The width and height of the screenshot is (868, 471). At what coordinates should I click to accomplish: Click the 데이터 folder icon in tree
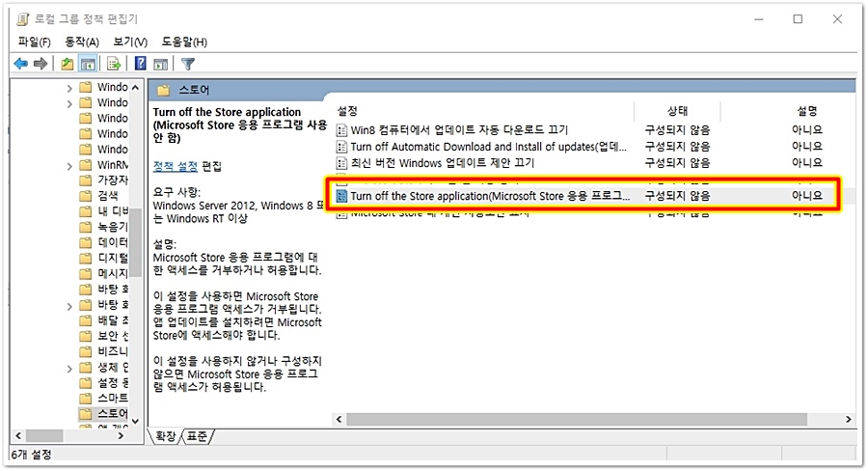[85, 242]
